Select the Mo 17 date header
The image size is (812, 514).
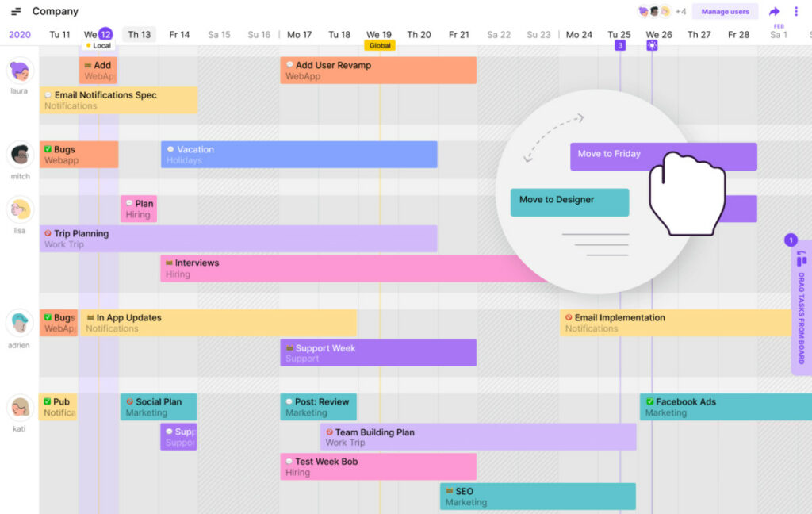point(299,35)
